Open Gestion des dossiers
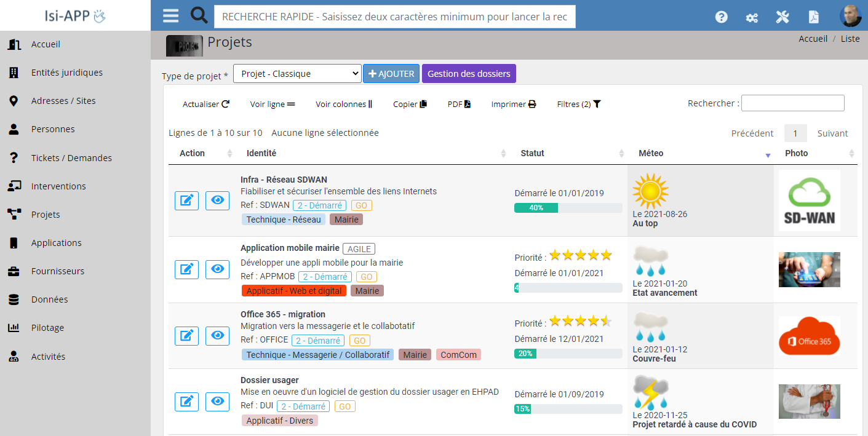Viewport: 868px width, 436px height. [x=469, y=73]
